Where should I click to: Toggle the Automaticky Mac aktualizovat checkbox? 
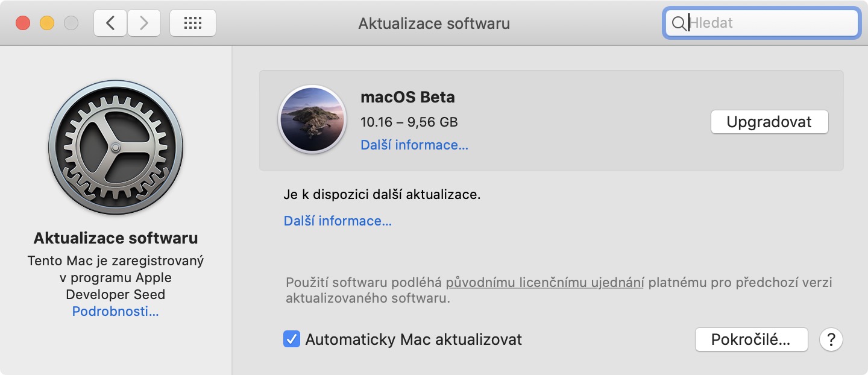(x=292, y=339)
